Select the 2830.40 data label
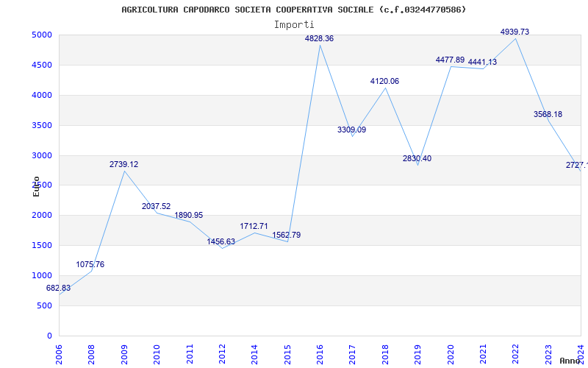 [x=417, y=158]
